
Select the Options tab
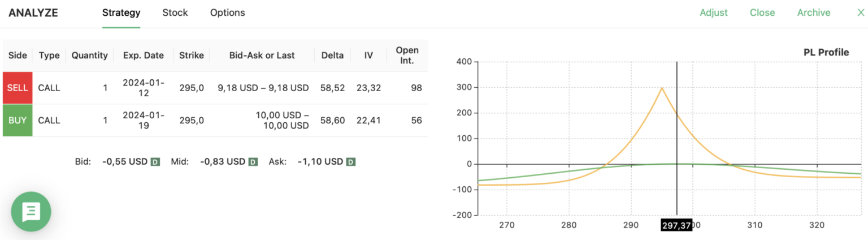227,12
